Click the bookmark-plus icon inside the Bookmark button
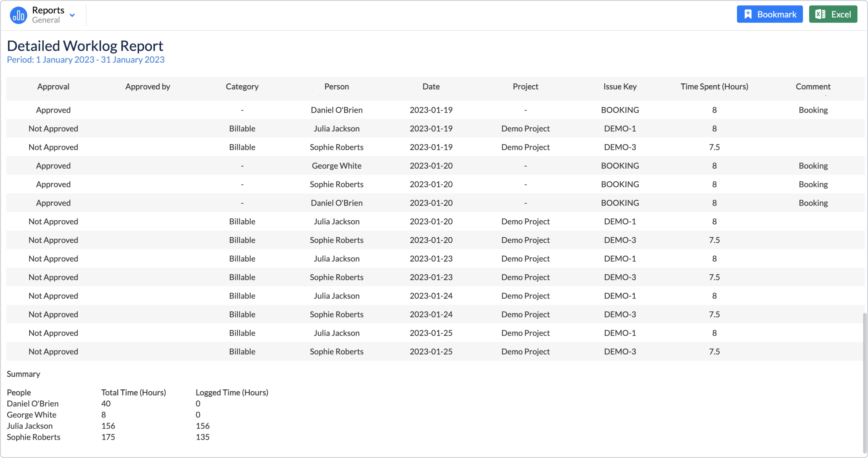Viewport: 868px width, 458px height. [x=748, y=14]
